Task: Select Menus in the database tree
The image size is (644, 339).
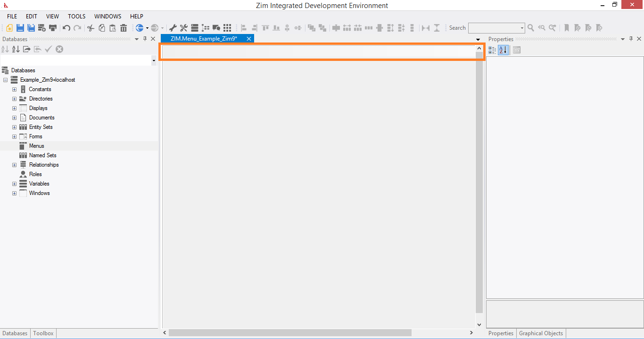Action: coord(37,146)
